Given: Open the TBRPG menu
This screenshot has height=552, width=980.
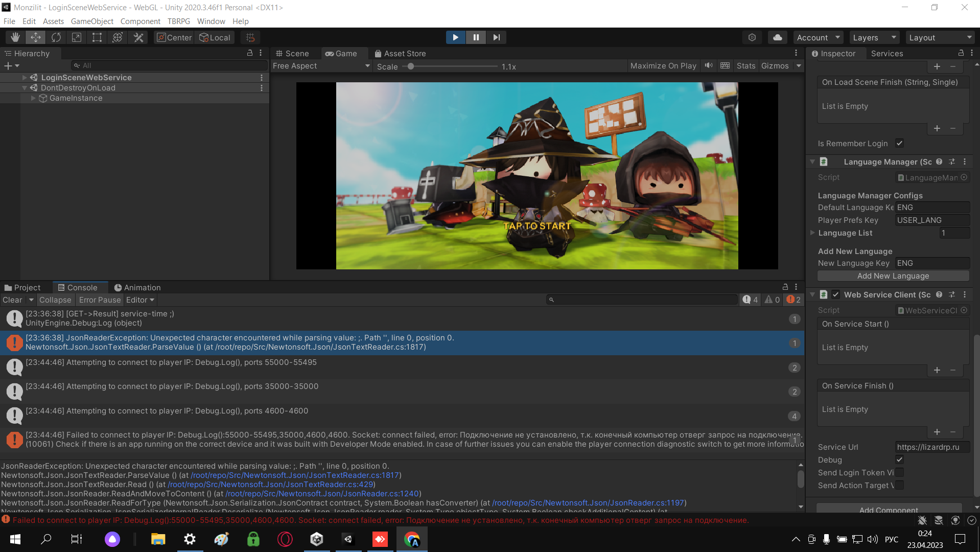Looking at the screenshot, I should [178, 21].
